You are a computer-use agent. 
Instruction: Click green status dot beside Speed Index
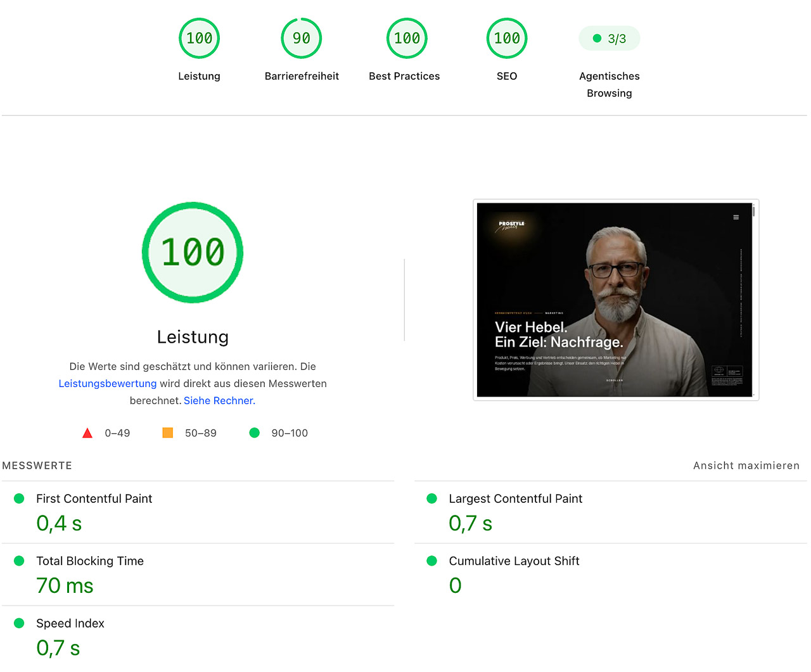(19, 623)
